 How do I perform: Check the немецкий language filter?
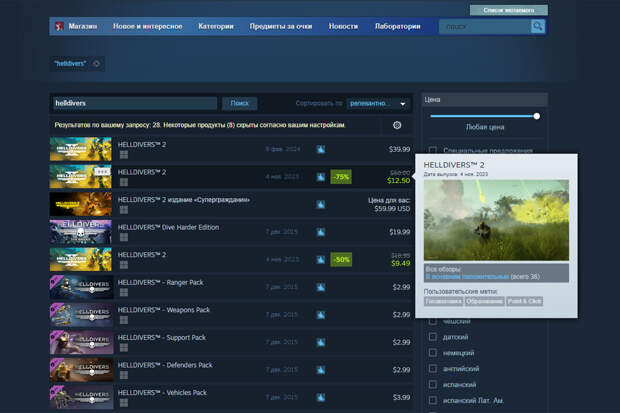433,353
